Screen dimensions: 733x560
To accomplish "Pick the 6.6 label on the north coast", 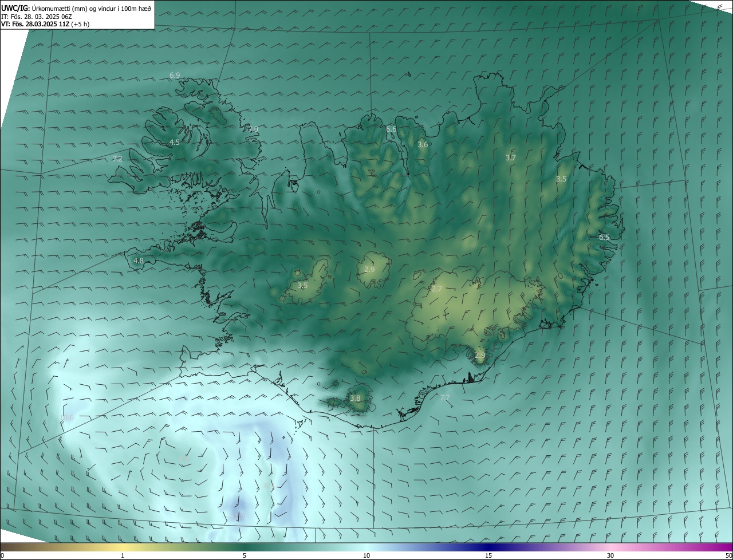I will point(391,129).
